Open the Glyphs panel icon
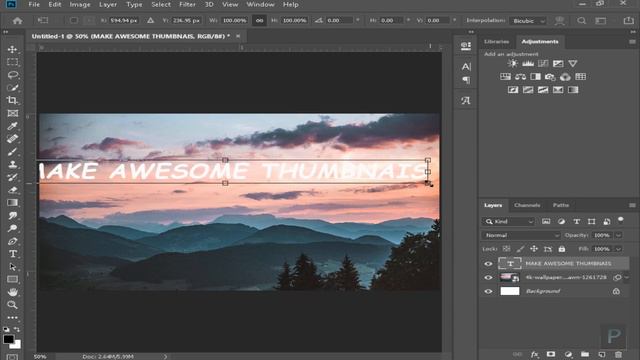Screen dimensions: 640x360 point(466,100)
